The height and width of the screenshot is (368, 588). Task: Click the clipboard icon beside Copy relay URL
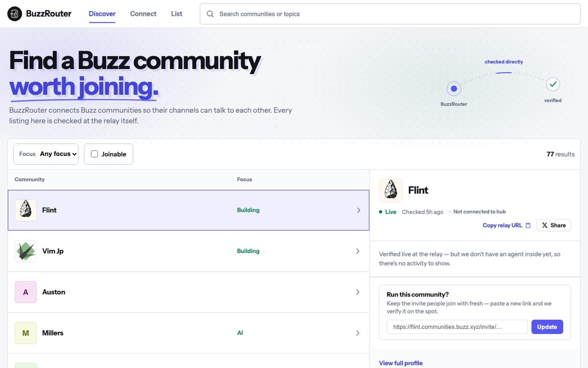point(528,225)
